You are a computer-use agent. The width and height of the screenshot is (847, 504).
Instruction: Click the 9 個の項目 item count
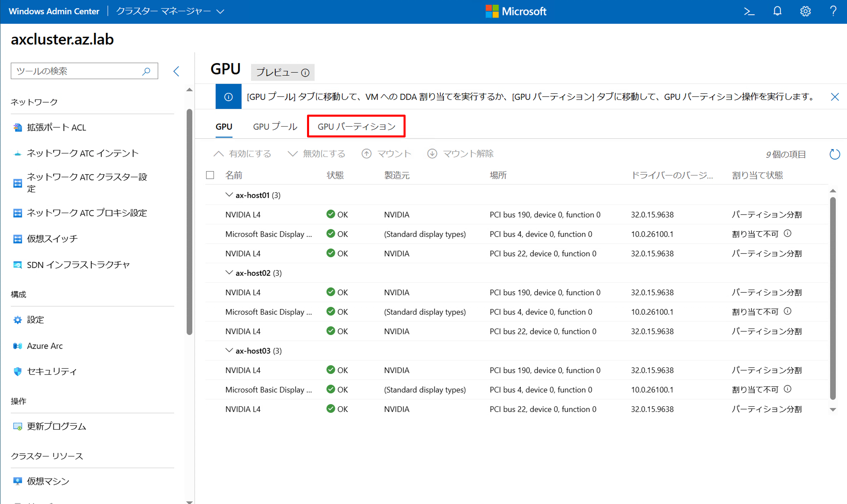tap(786, 155)
